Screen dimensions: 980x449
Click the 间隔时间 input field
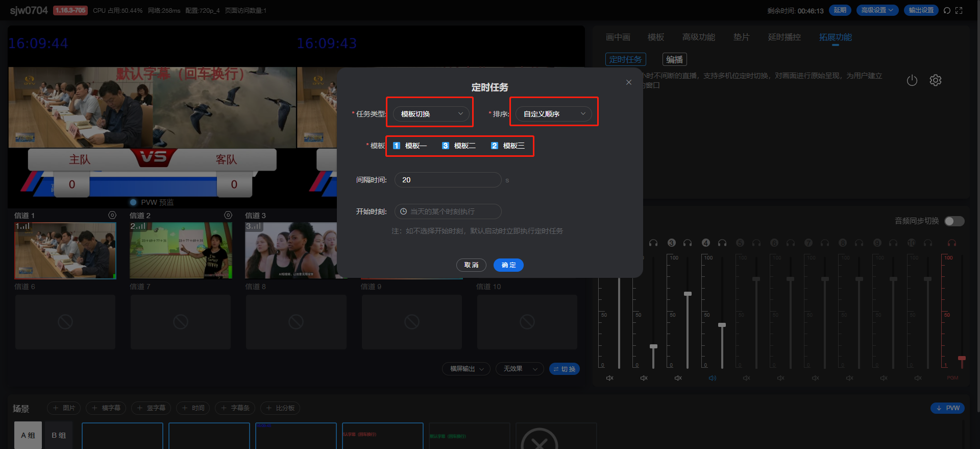(448, 180)
